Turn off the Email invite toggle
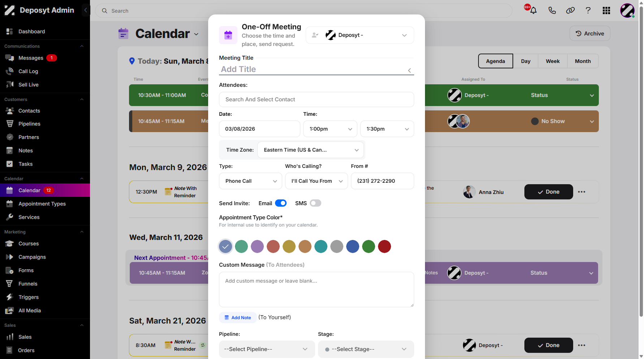Image resolution: width=644 pixels, height=359 pixels. click(281, 203)
